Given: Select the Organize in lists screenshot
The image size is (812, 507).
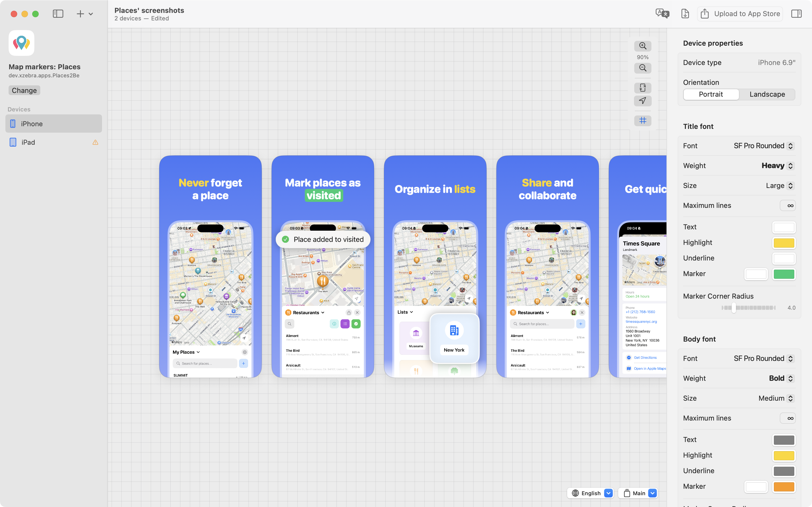Looking at the screenshot, I should [435, 267].
